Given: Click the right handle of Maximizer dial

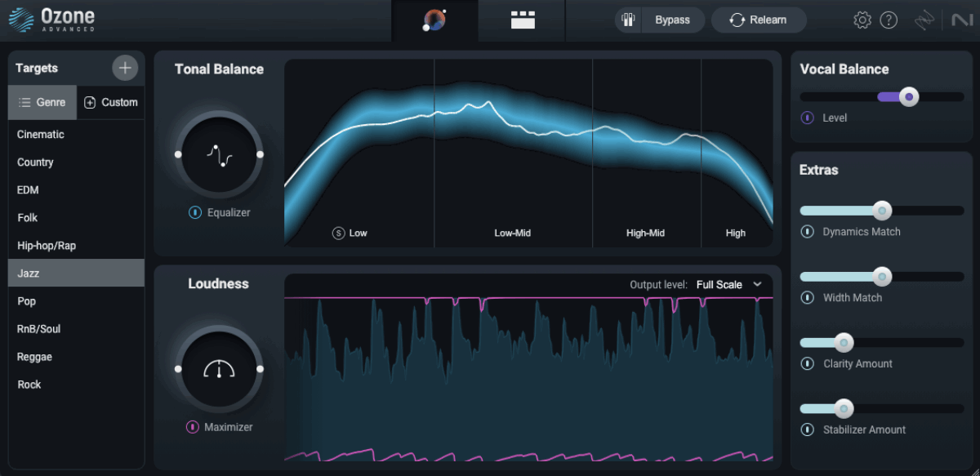Looking at the screenshot, I should 260,369.
